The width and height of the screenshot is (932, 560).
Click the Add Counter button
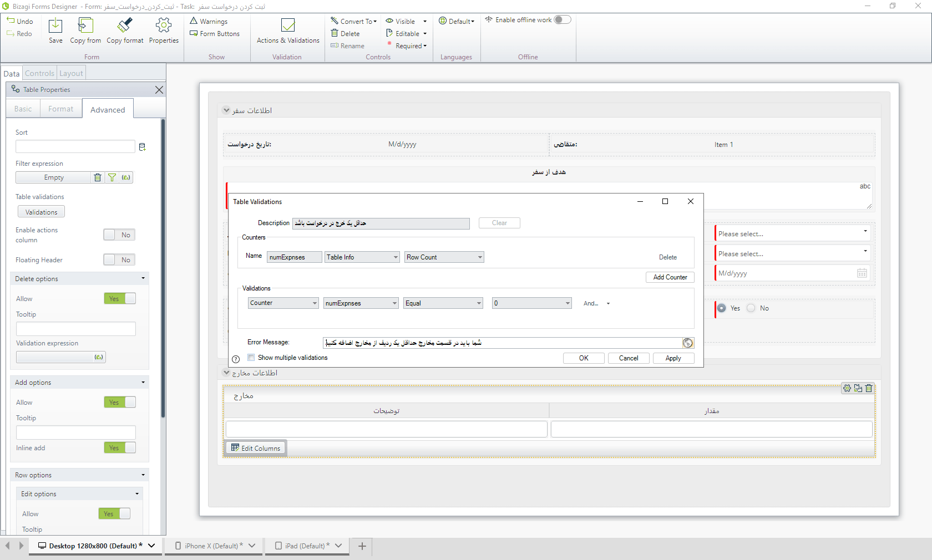click(x=670, y=277)
